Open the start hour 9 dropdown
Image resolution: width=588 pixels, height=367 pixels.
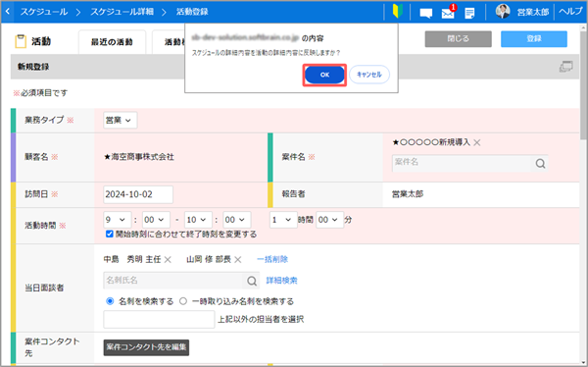point(117,220)
